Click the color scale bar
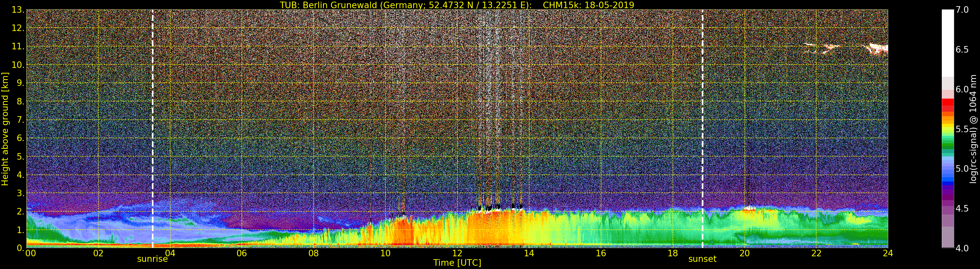 coord(948,129)
